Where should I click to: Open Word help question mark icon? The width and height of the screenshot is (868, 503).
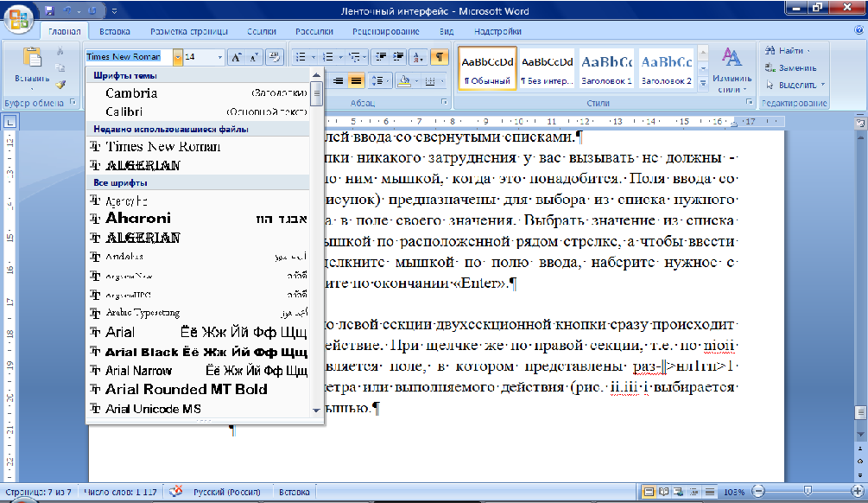858,31
